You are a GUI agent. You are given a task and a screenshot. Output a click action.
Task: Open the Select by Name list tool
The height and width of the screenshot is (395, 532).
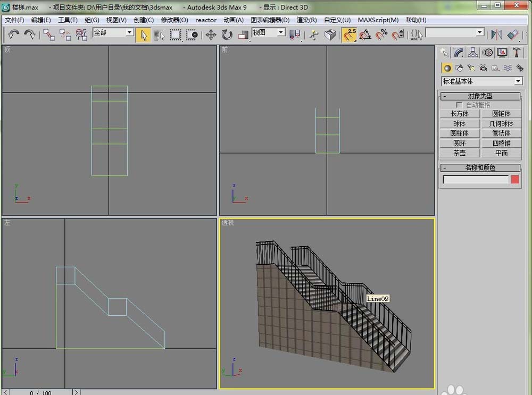pos(159,35)
